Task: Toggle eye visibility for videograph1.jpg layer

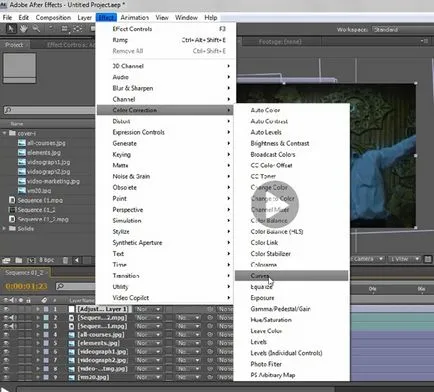Action: (6, 352)
